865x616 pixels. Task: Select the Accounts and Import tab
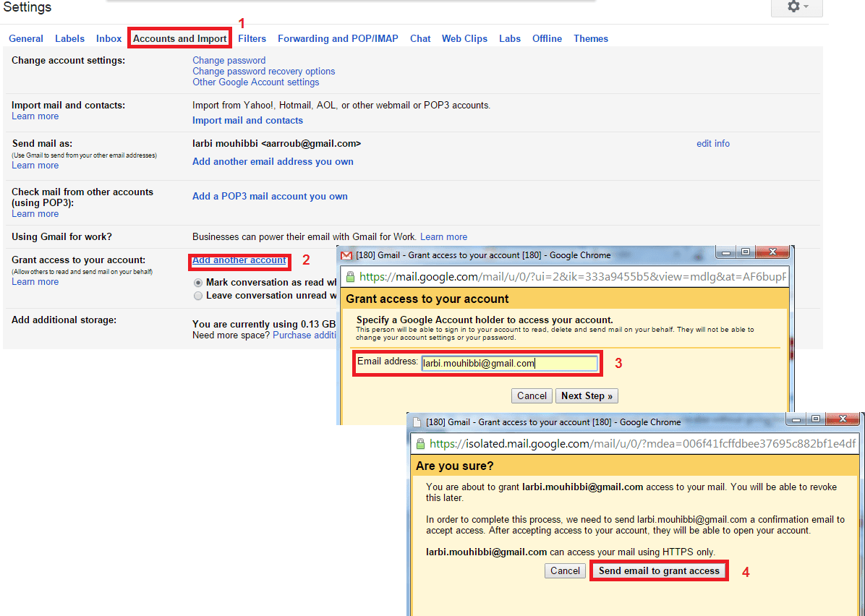[x=180, y=38]
